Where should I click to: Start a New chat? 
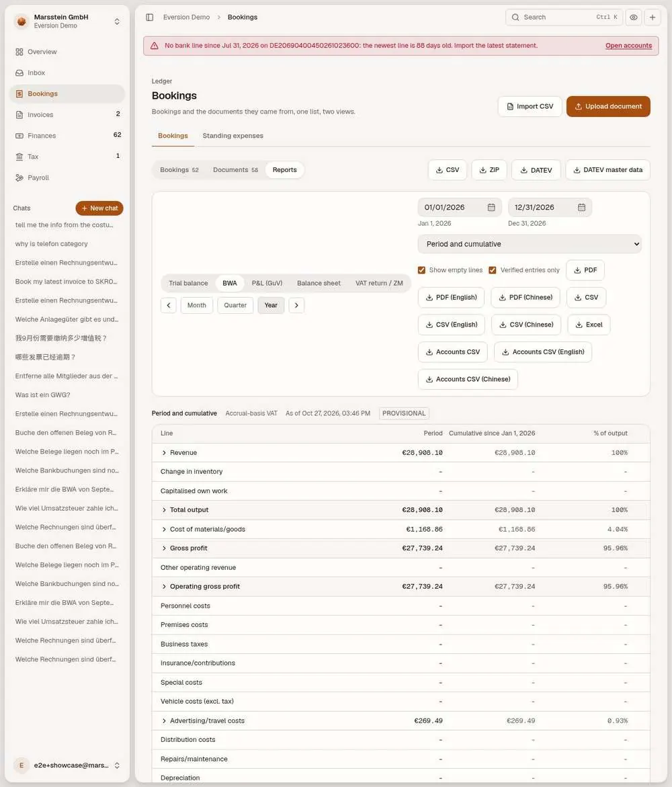point(99,208)
